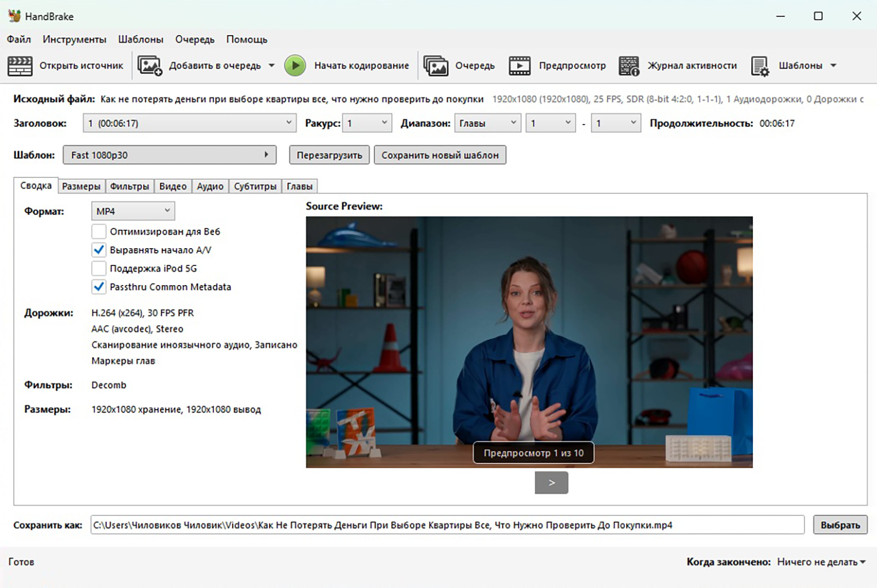Switch to the Видео tab
The width and height of the screenshot is (877, 588).
click(x=173, y=186)
